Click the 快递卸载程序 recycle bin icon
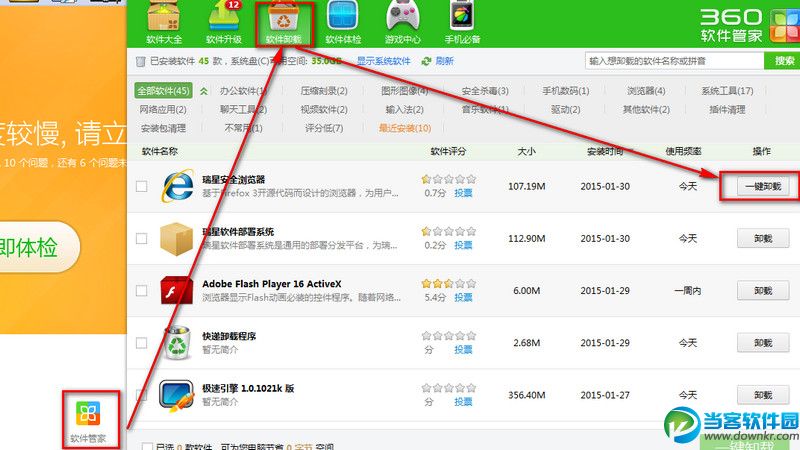The height and width of the screenshot is (450, 800). click(177, 343)
